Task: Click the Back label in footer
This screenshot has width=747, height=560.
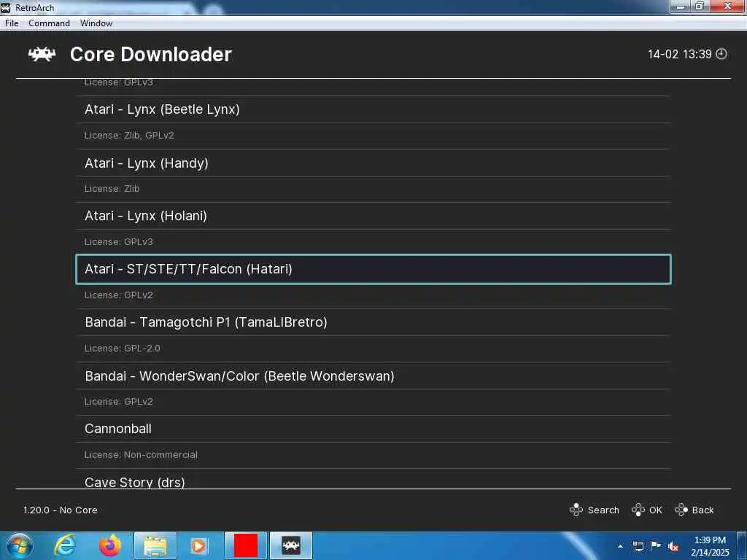Action: (x=703, y=510)
